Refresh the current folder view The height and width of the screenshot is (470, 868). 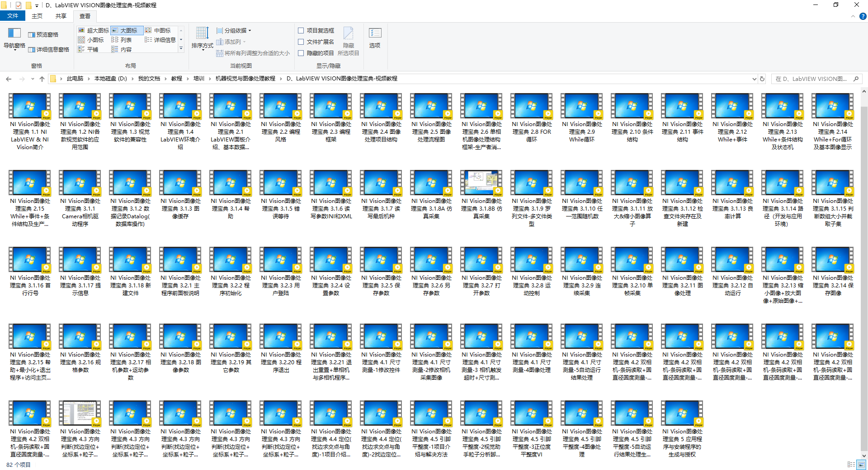click(762, 79)
